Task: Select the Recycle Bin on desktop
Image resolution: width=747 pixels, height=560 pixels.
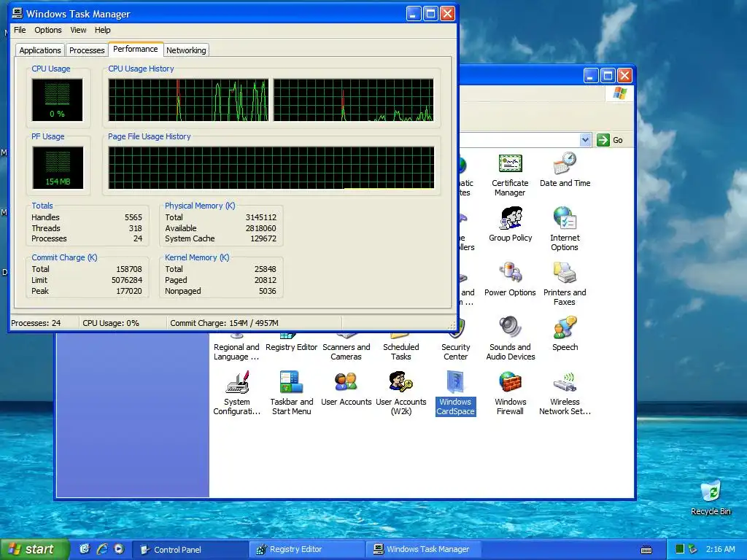Action: coord(711,498)
